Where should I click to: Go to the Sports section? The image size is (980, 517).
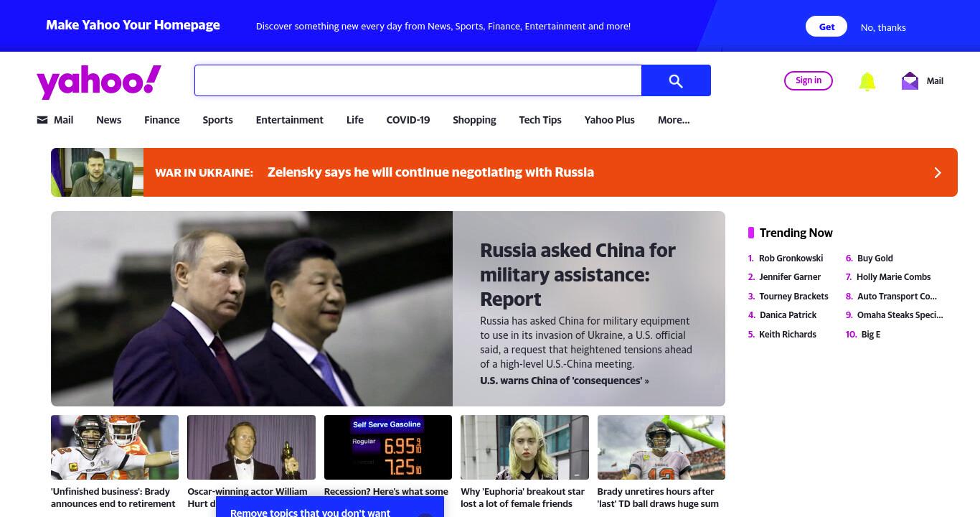(217, 120)
